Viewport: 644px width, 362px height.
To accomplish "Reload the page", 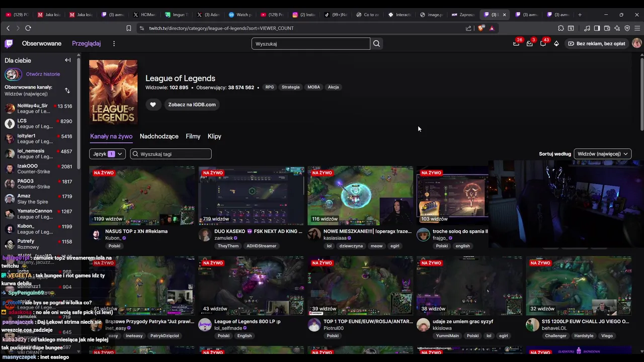I will [x=28, y=28].
